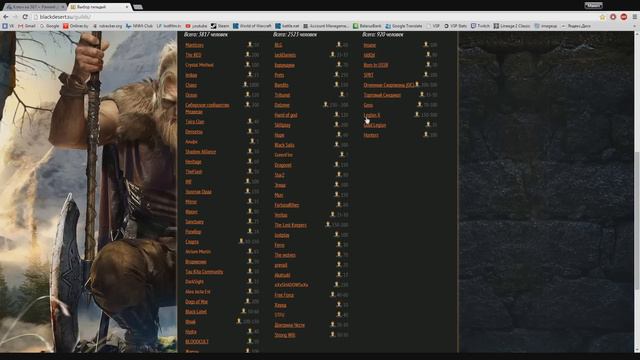Viewport: 640px width, 360px height.
Task: Open the Twitch bookmark
Action: [x=480, y=26]
